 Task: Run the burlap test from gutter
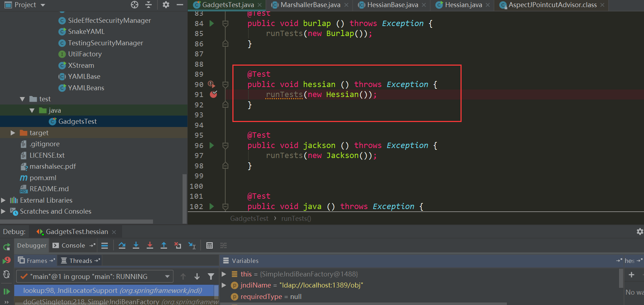point(211,24)
